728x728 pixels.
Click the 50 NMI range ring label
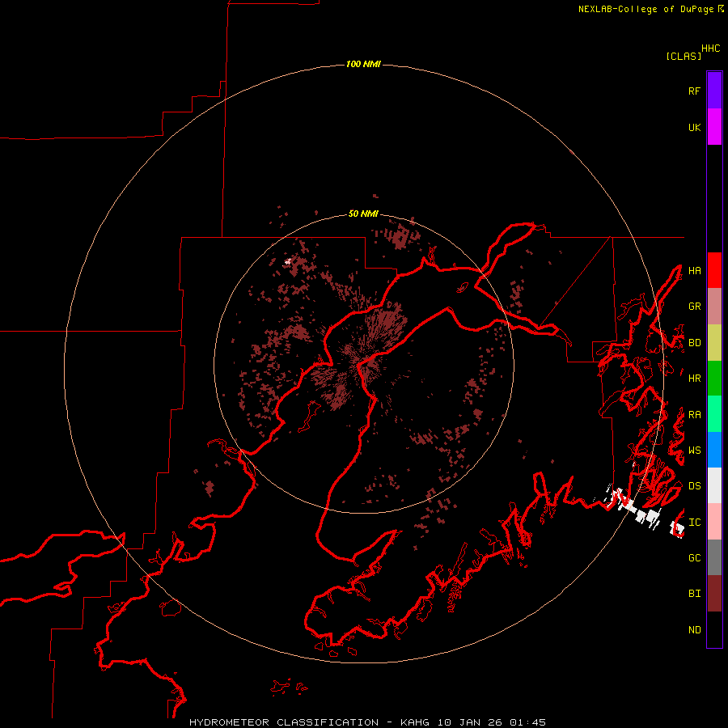point(363,214)
